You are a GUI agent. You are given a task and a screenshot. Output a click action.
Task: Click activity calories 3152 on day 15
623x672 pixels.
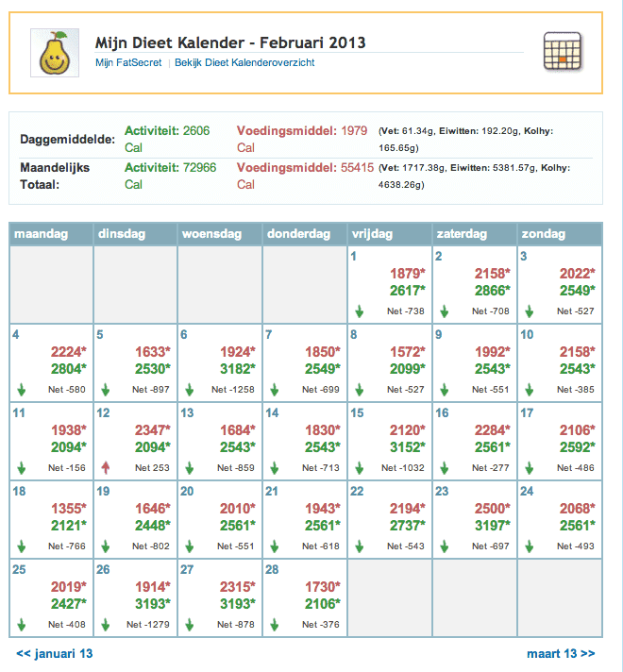pyautogui.click(x=408, y=447)
